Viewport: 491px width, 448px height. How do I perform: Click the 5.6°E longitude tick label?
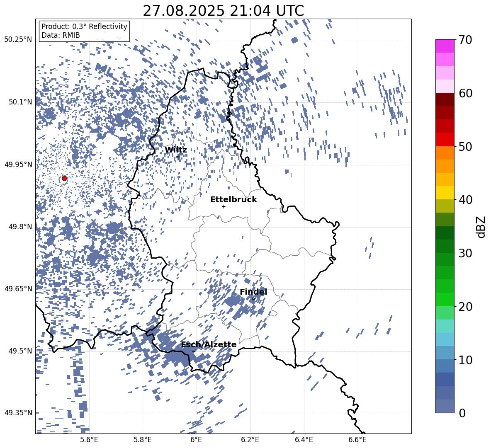tap(89, 440)
